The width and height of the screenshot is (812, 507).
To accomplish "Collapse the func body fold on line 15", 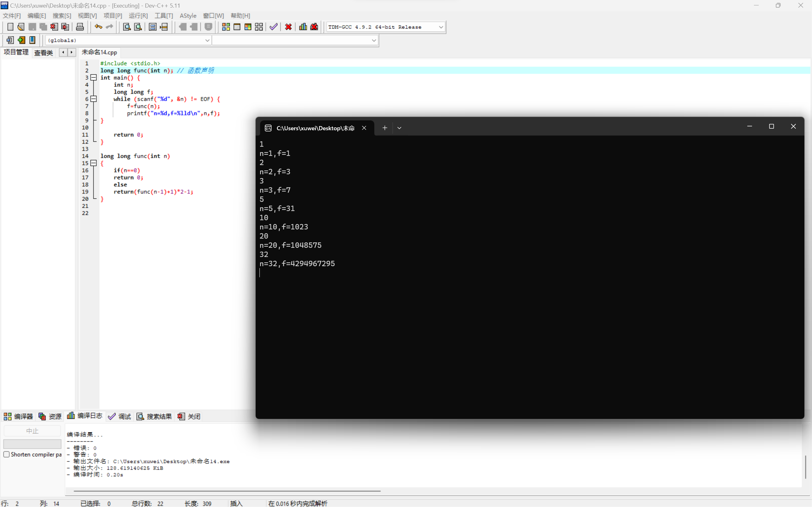I will point(94,163).
